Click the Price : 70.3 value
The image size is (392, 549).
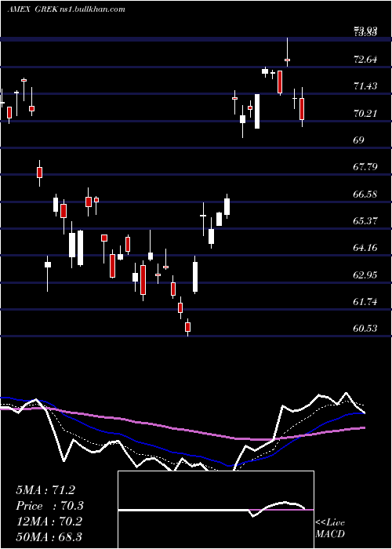point(49,506)
